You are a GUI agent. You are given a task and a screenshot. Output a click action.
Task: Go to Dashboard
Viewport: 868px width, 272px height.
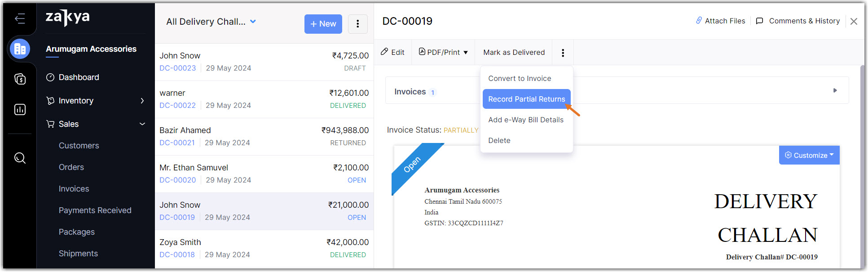pyautogui.click(x=79, y=77)
